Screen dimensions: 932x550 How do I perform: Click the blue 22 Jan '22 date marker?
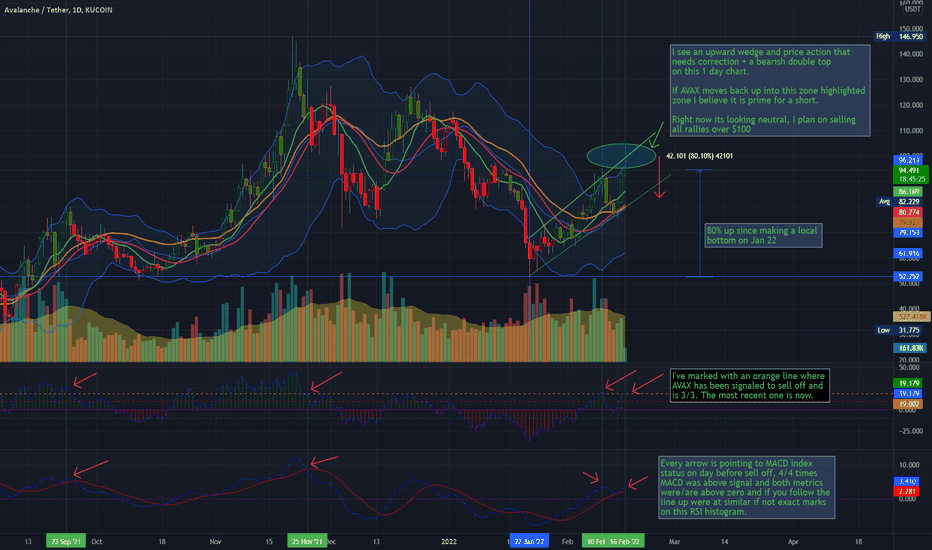point(529,542)
